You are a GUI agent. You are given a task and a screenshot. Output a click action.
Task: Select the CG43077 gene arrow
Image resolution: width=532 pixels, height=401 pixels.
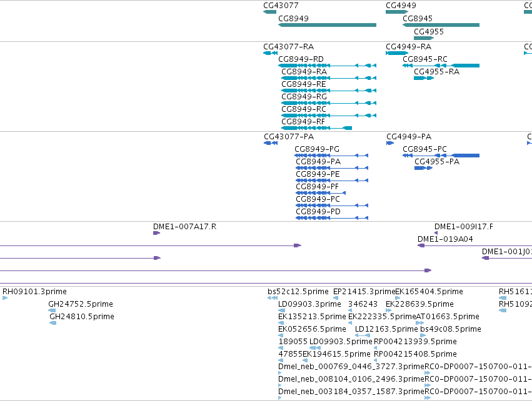[269, 12]
